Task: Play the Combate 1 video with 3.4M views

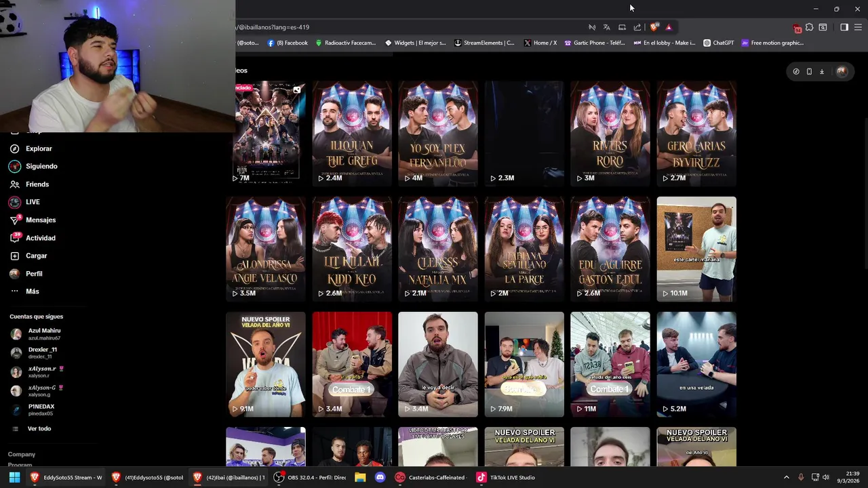Action: (x=352, y=364)
